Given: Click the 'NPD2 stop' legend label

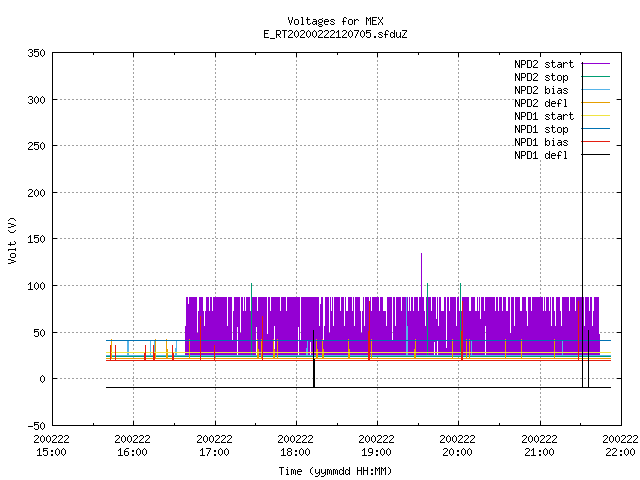Looking at the screenshot, I should tap(541, 77).
